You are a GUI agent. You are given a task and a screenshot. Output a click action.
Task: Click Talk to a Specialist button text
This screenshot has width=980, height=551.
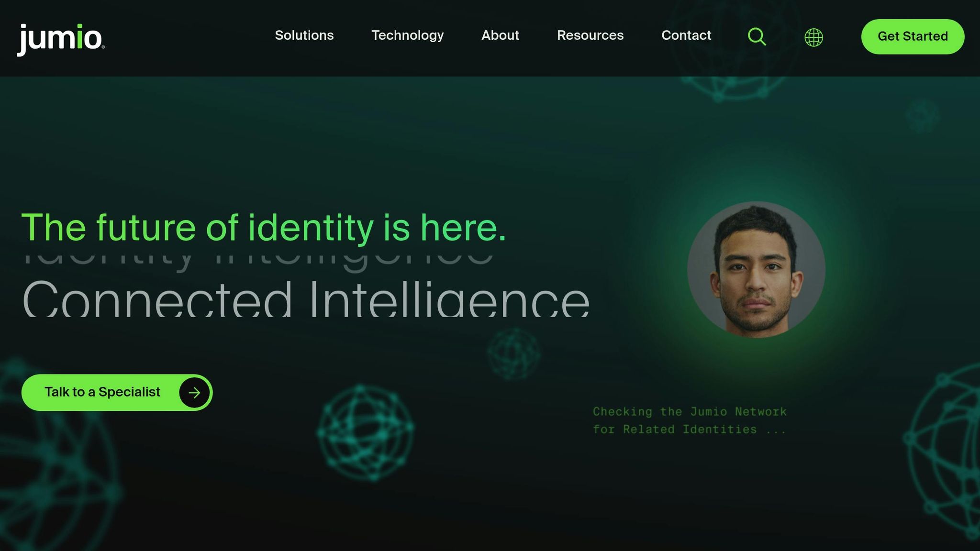102,392
